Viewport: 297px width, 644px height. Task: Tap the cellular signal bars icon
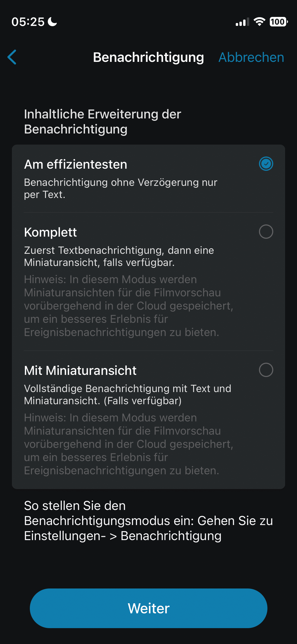(242, 22)
